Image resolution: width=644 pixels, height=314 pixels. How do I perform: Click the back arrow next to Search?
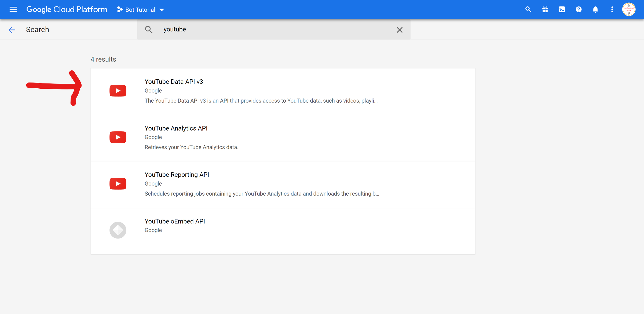[12, 30]
